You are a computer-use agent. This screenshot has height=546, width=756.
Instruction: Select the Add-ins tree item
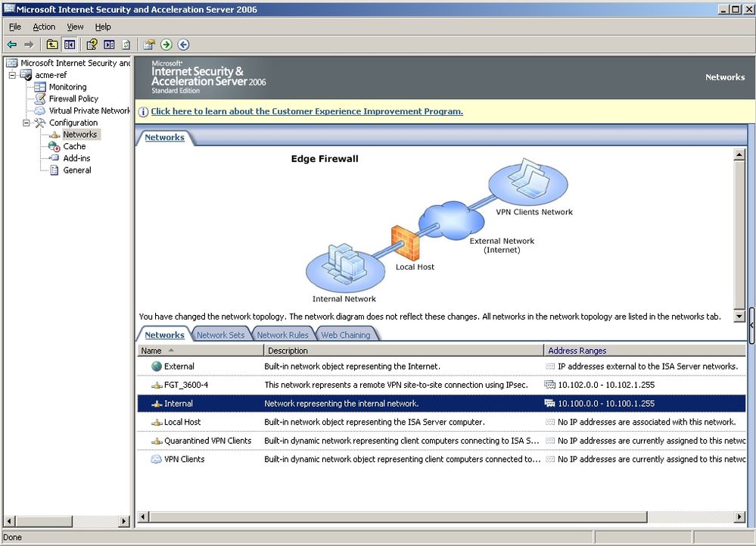point(76,158)
